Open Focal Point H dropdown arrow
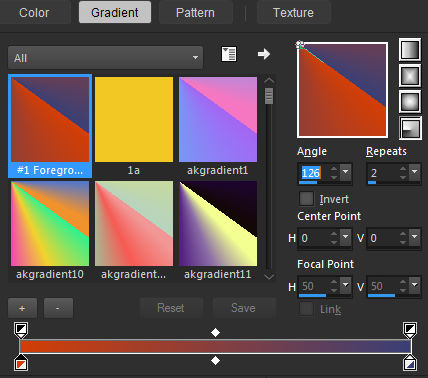 point(346,285)
